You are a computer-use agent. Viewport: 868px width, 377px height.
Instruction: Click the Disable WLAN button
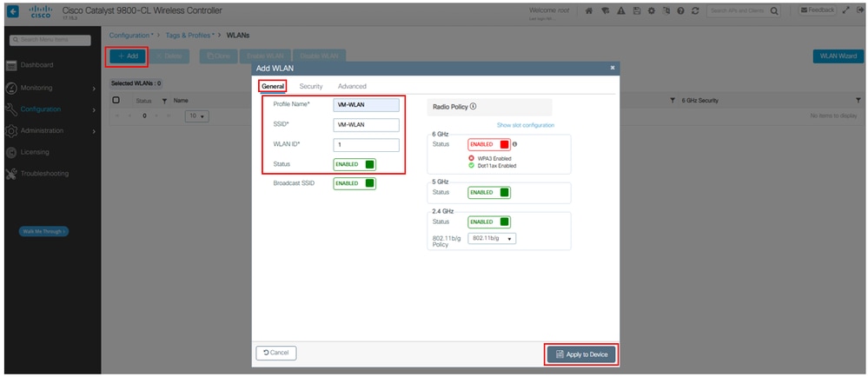319,56
